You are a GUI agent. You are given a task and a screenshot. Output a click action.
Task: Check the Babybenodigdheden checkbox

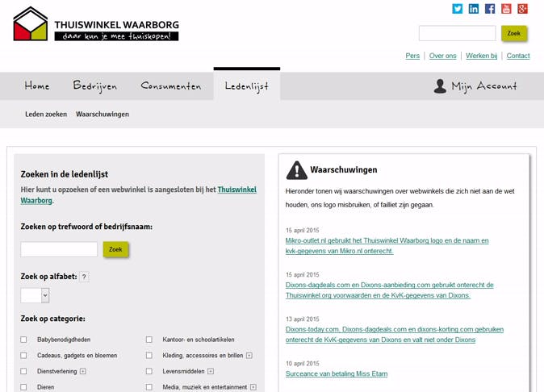pyautogui.click(x=23, y=340)
